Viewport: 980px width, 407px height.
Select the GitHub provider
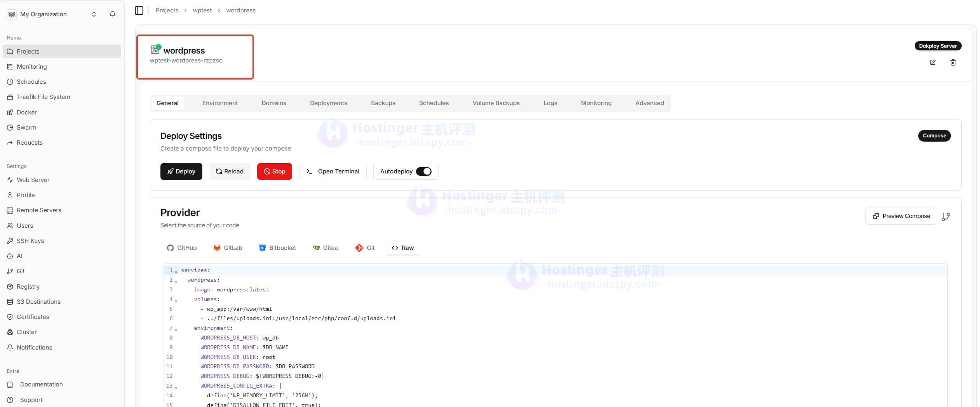tap(182, 248)
